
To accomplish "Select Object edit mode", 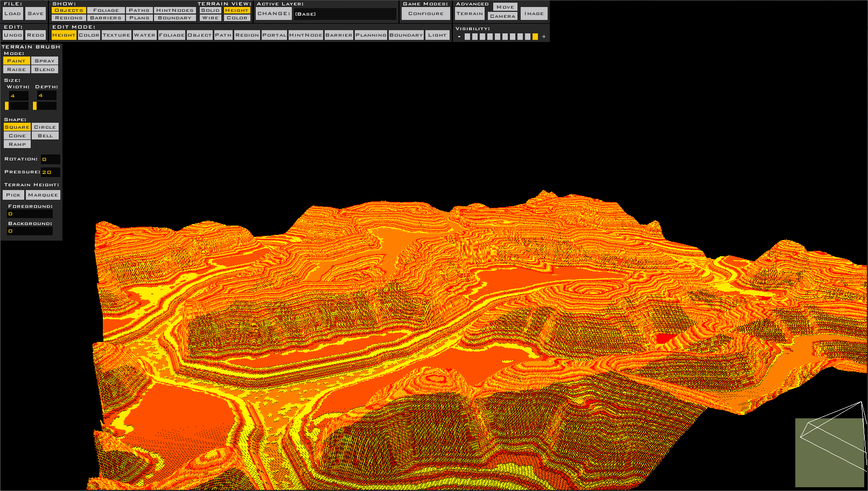I will click(200, 35).
